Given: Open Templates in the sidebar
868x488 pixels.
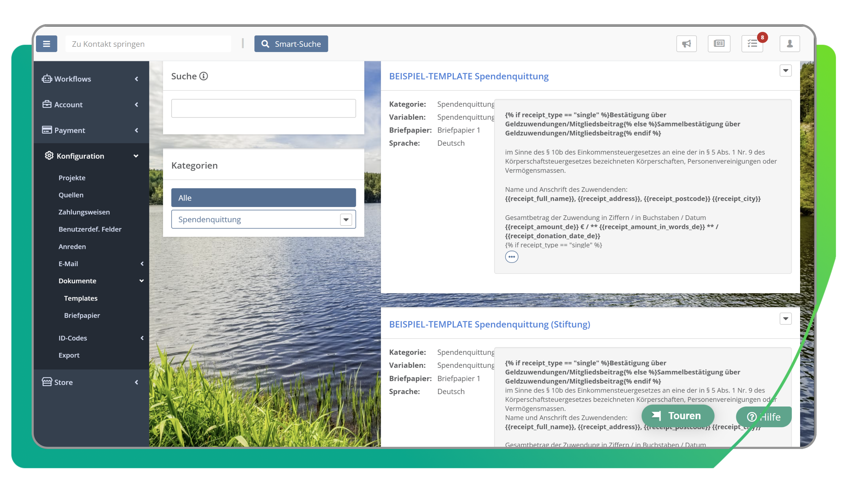Looking at the screenshot, I should click(81, 298).
